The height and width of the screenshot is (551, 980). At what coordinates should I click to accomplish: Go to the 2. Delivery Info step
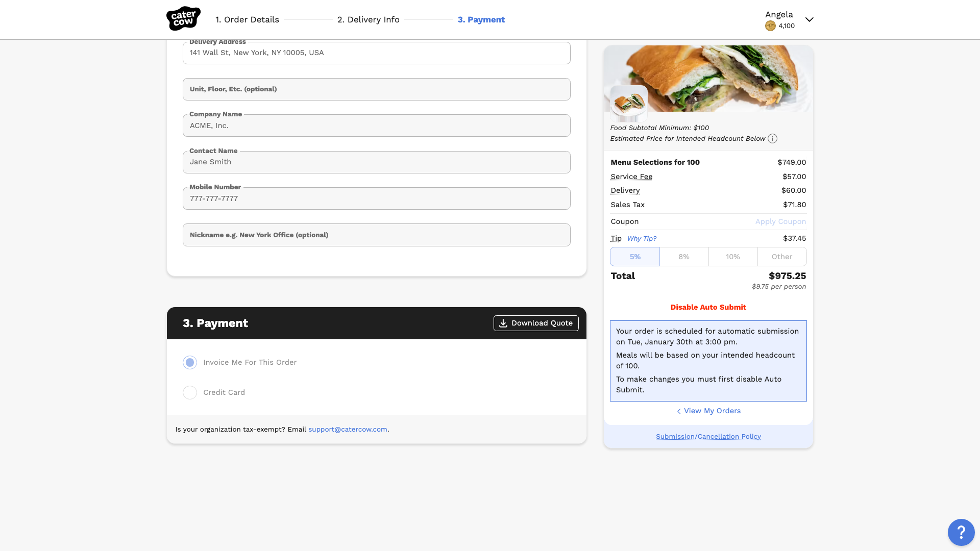368,19
